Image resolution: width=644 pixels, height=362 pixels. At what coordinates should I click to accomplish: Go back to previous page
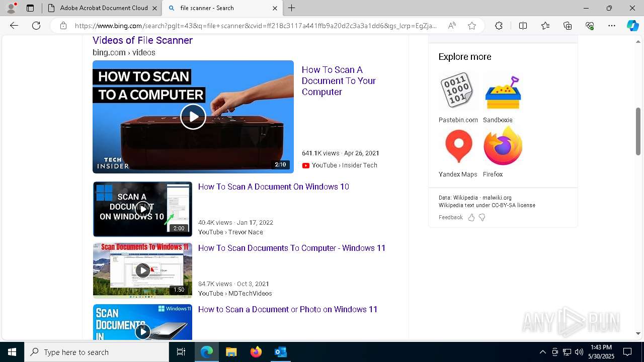click(14, 26)
